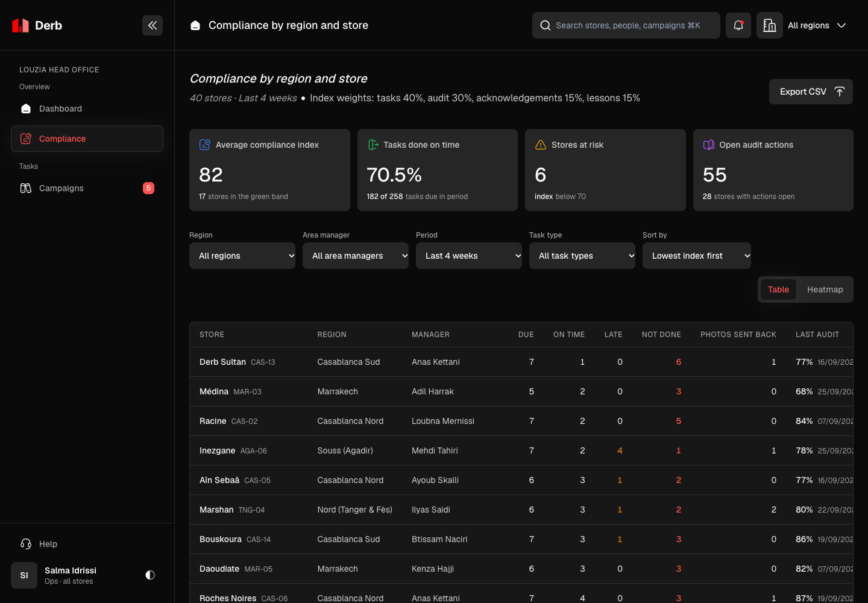
Task: Click Tasks done on time card icon
Action: point(373,145)
